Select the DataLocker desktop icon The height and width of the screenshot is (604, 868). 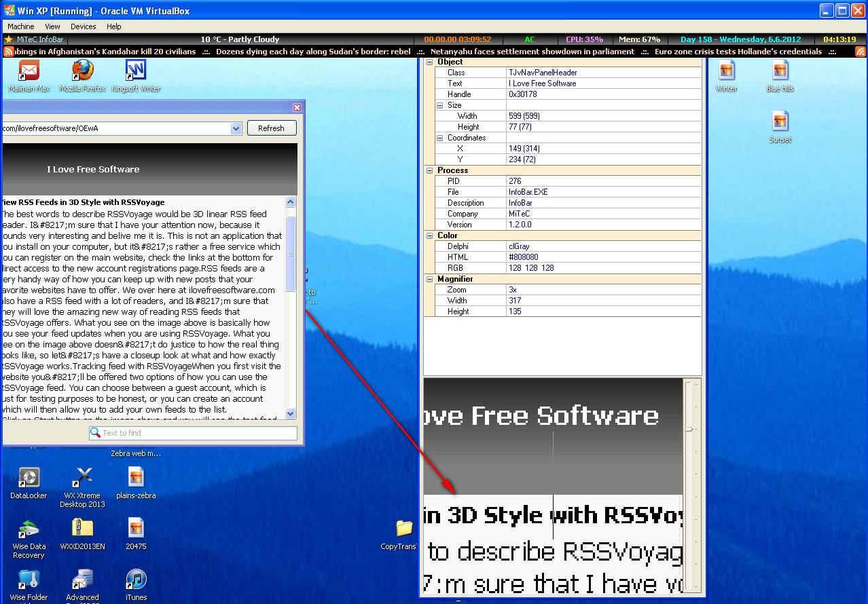tap(29, 478)
